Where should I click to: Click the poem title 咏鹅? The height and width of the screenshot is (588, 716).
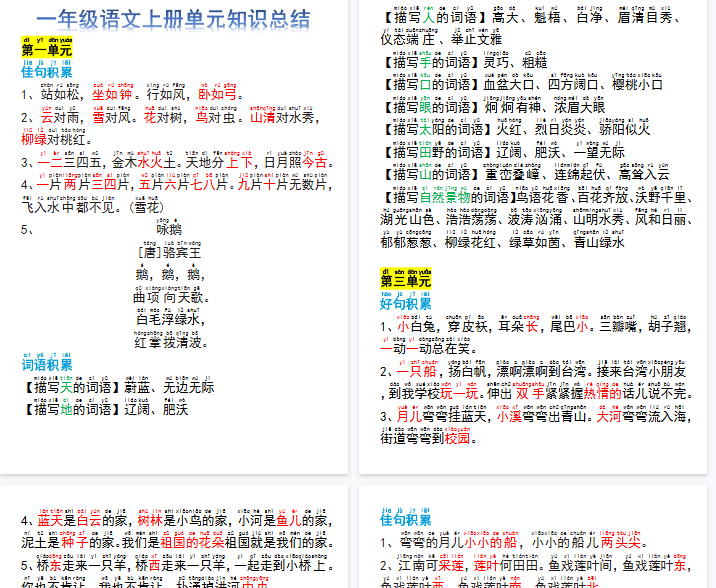tap(169, 227)
